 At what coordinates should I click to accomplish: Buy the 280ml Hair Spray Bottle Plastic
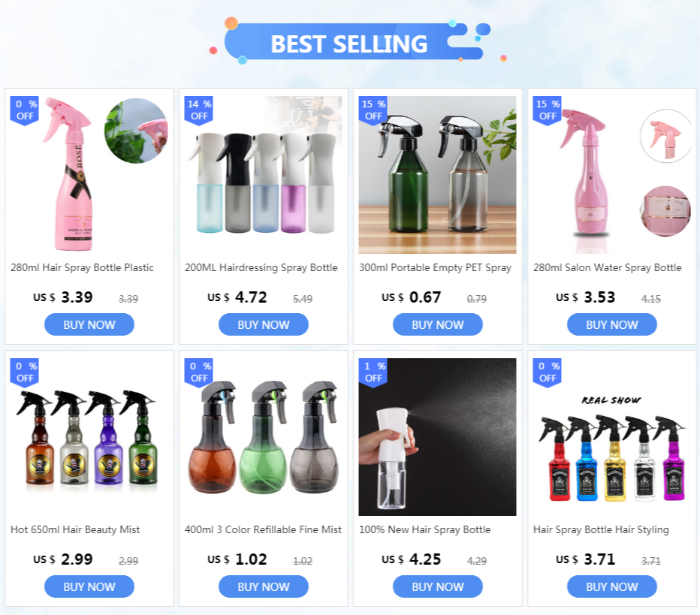pyautogui.click(x=89, y=324)
